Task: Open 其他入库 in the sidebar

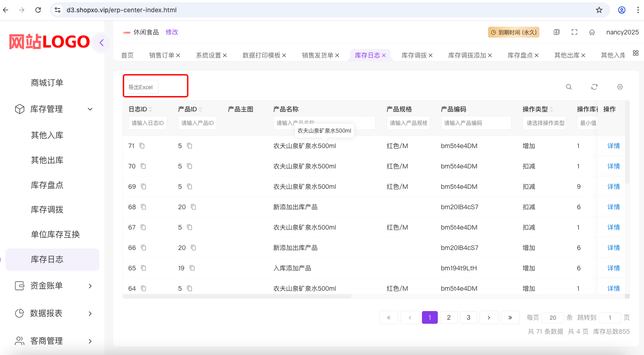Action: (x=47, y=135)
